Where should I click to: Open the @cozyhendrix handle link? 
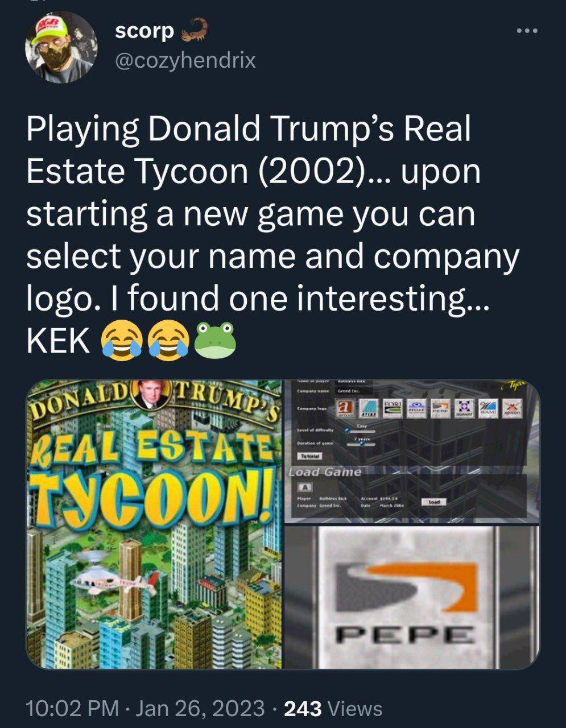pyautogui.click(x=185, y=60)
